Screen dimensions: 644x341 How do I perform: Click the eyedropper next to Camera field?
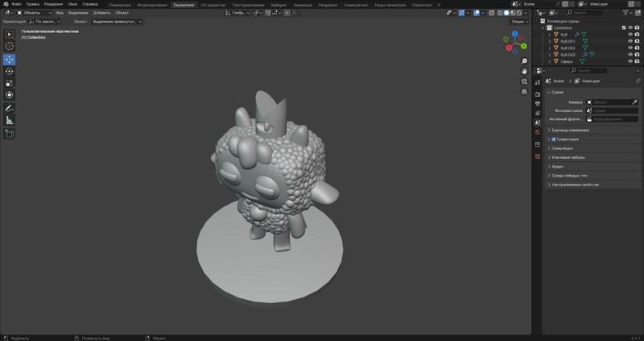click(634, 102)
